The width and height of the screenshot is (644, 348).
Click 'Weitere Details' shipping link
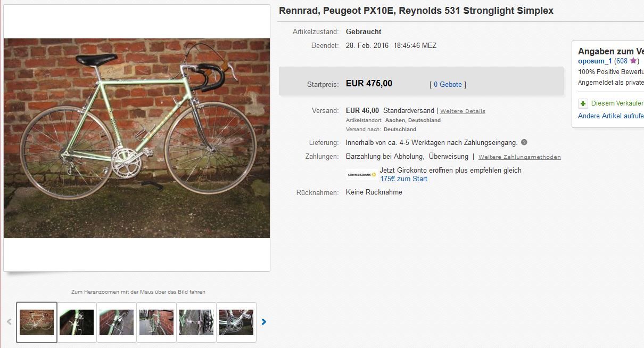[463, 111]
